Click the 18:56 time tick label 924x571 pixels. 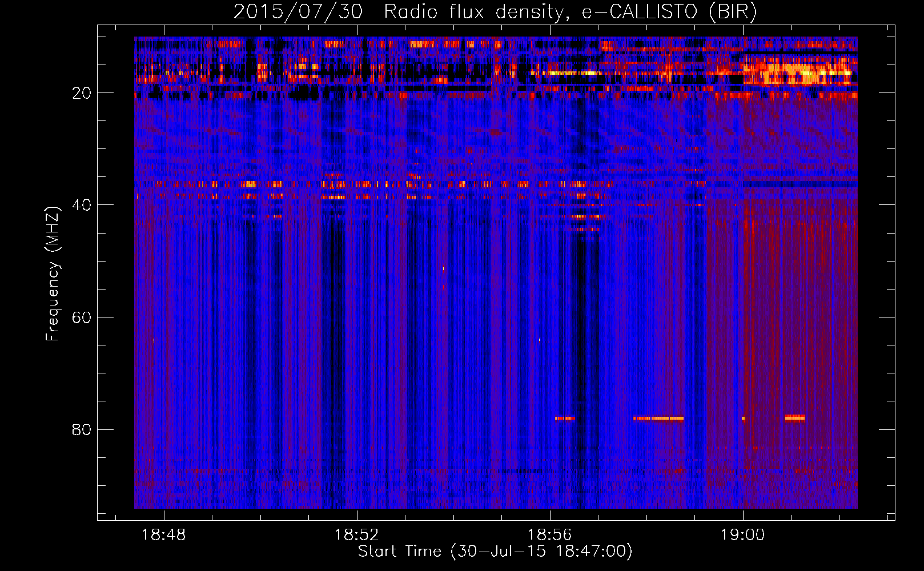click(550, 535)
